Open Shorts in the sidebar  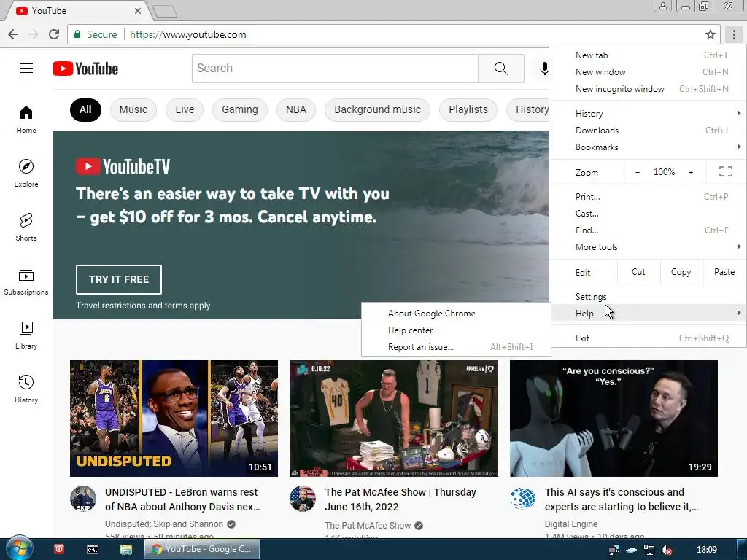coord(26,227)
